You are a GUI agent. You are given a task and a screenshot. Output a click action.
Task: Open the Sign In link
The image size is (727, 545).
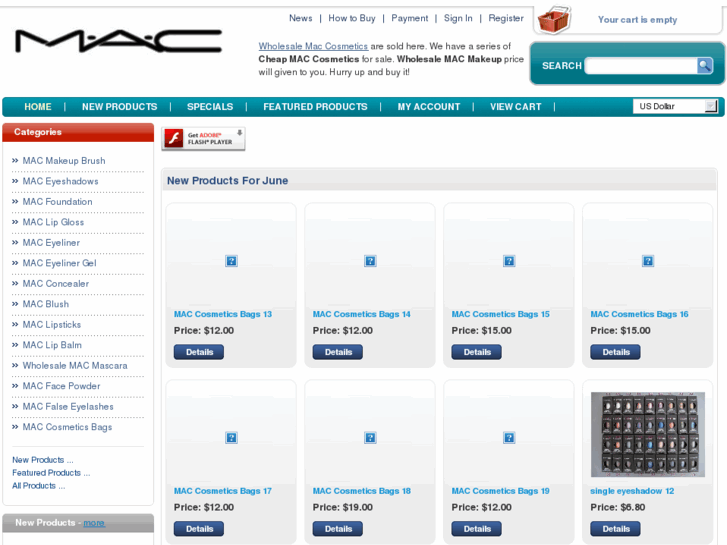[458, 18]
